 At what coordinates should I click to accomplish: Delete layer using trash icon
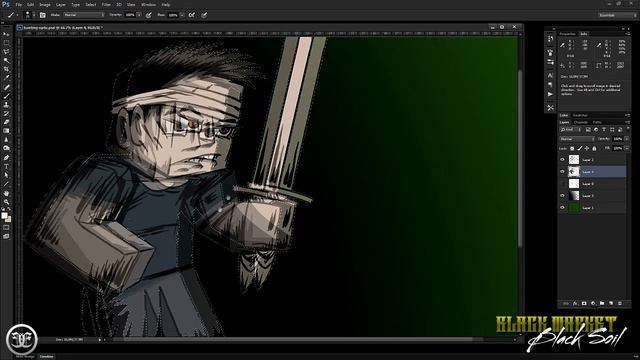coord(620,303)
